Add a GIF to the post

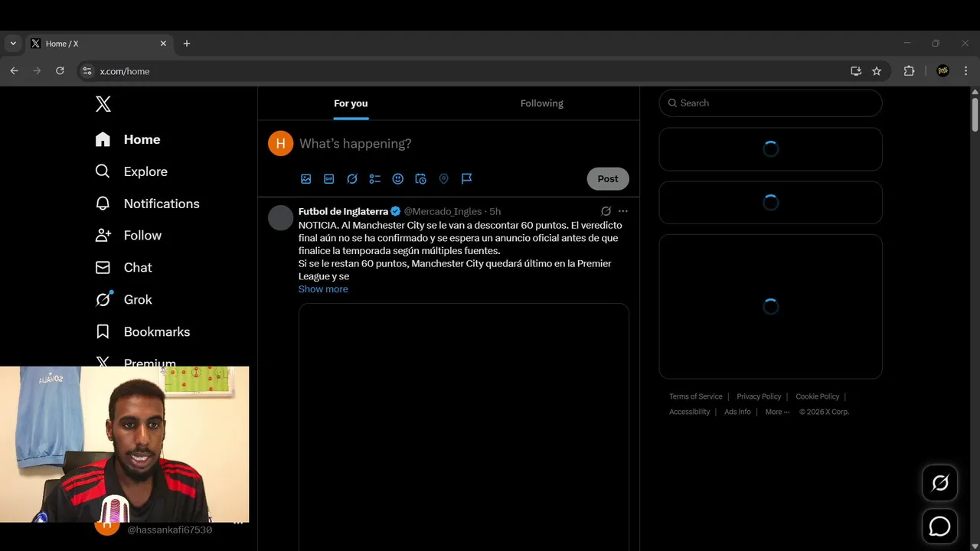point(329,178)
